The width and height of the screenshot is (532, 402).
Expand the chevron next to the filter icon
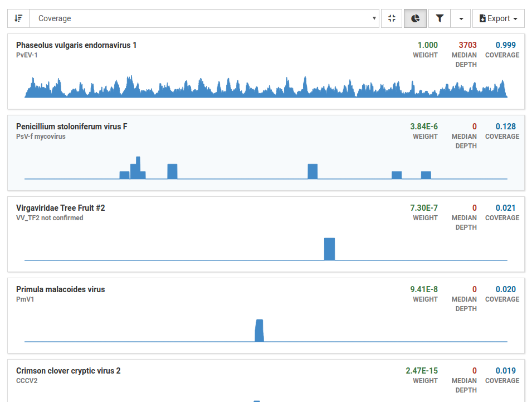pyautogui.click(x=461, y=18)
